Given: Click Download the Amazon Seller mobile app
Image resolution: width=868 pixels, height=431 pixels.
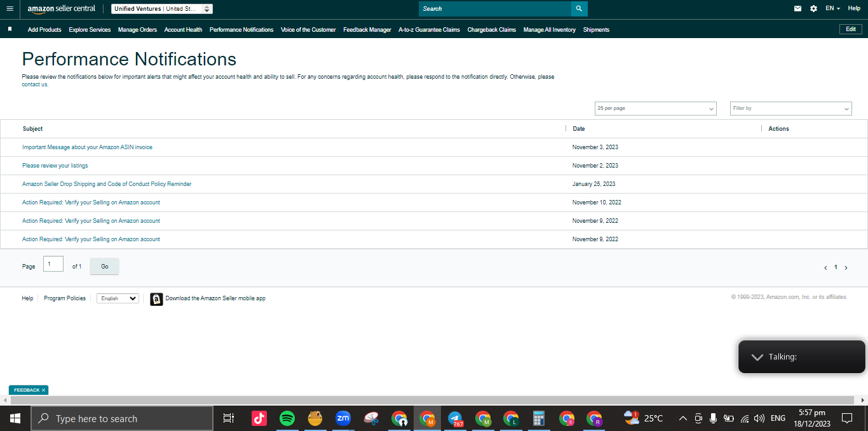Looking at the screenshot, I should [x=215, y=298].
